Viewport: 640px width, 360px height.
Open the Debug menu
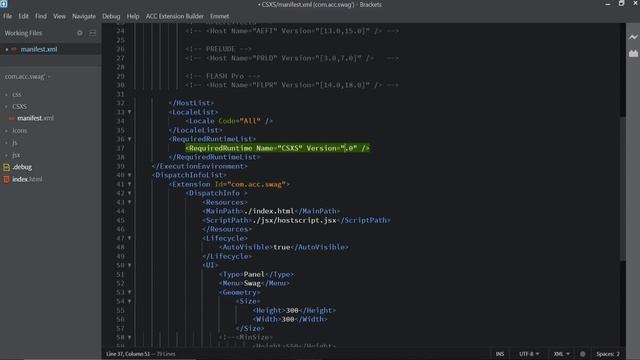click(111, 16)
